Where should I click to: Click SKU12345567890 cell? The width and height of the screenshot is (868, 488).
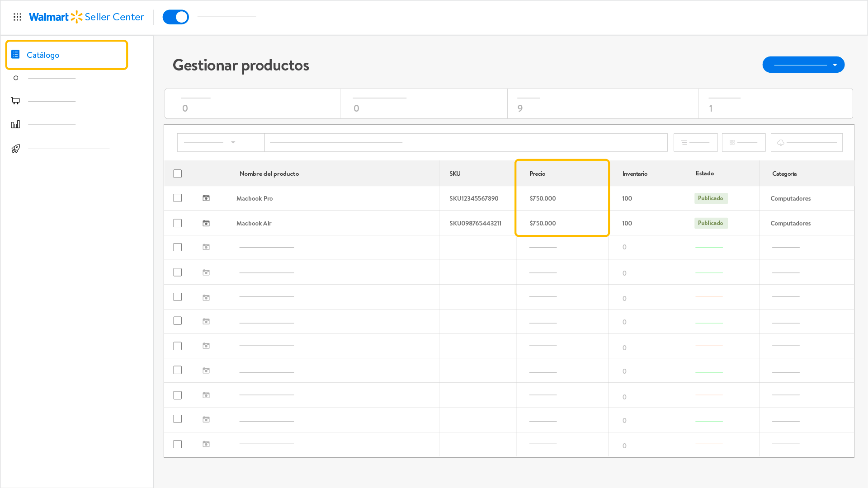[474, 198]
